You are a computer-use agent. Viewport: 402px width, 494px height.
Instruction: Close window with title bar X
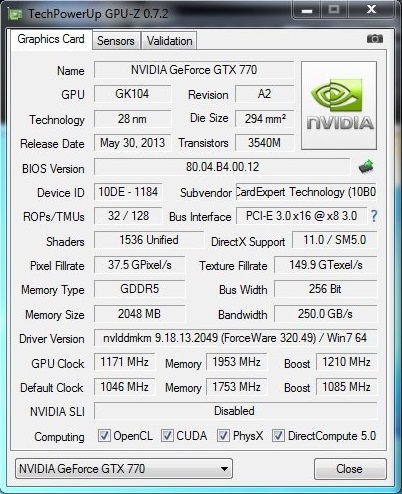click(371, 10)
